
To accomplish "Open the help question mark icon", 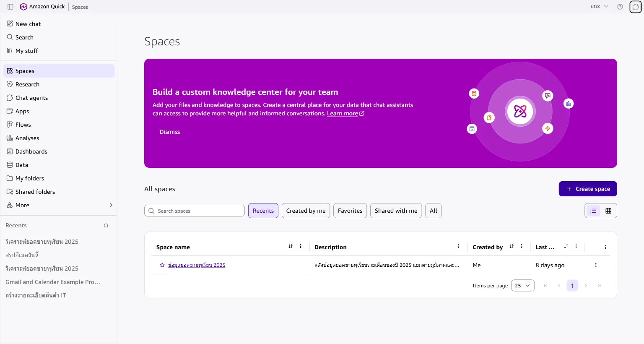I will [620, 7].
